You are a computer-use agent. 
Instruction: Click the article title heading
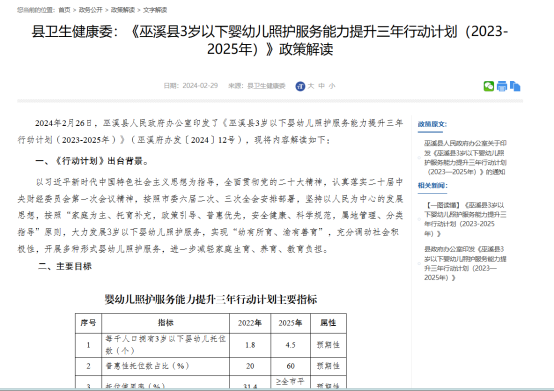[x=270, y=40]
